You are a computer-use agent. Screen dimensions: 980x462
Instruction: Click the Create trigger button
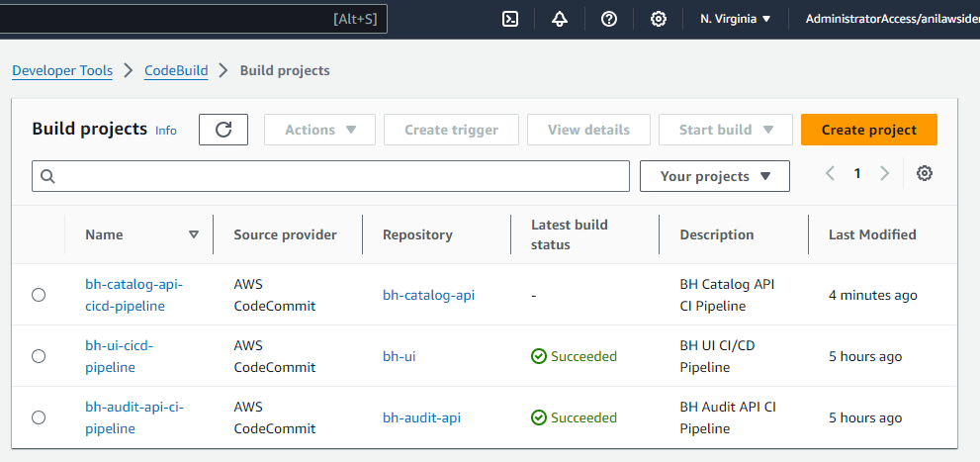[x=451, y=130]
